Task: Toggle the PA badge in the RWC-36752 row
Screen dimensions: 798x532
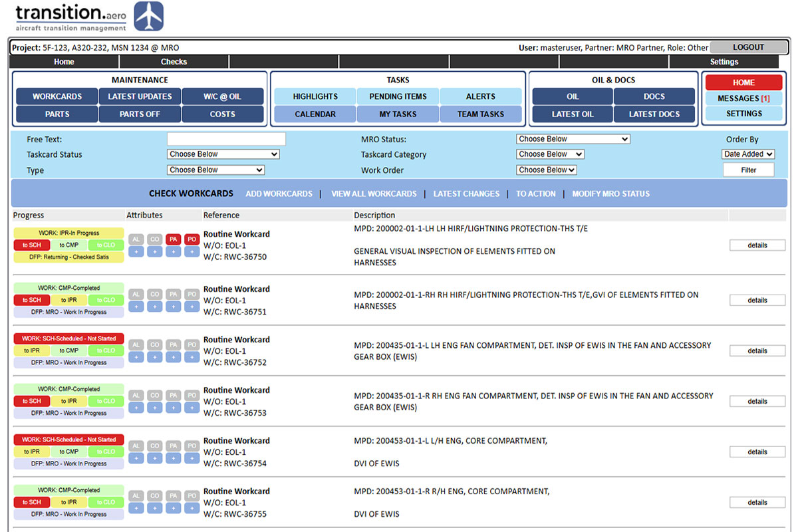Action: click(x=173, y=345)
